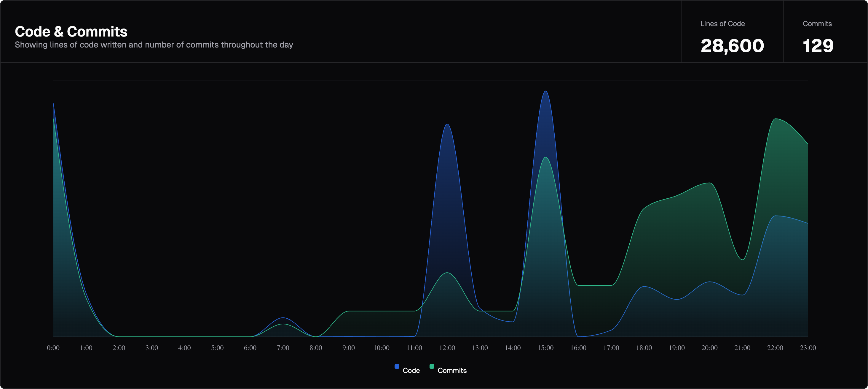Click the 12:00 axis label
This screenshot has height=389, width=868.
pos(447,348)
